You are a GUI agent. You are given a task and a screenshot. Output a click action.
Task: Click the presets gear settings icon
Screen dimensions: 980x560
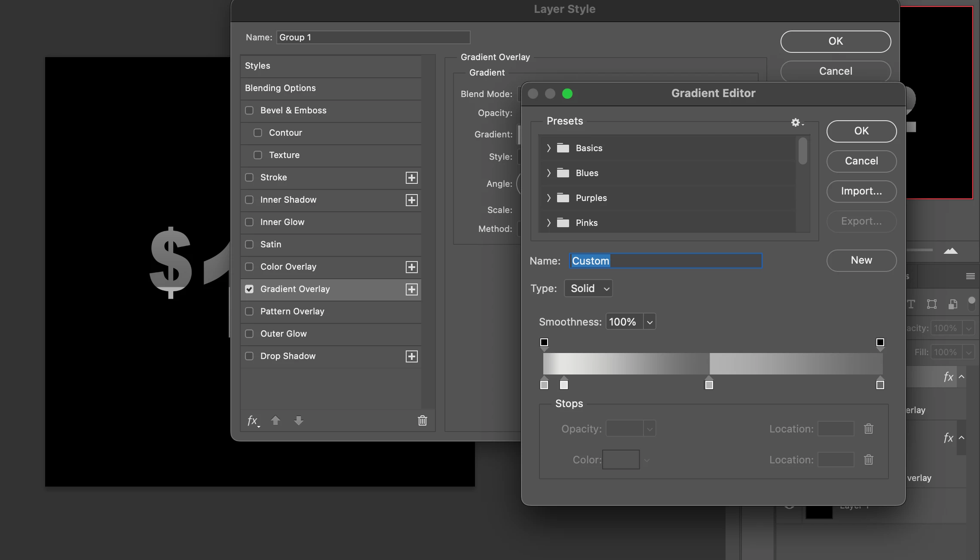click(x=796, y=122)
